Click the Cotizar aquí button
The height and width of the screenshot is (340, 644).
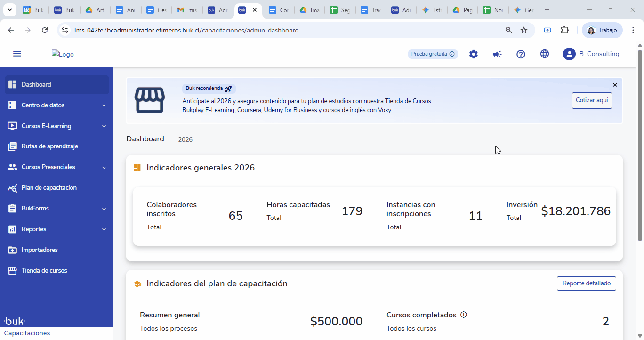(591, 100)
